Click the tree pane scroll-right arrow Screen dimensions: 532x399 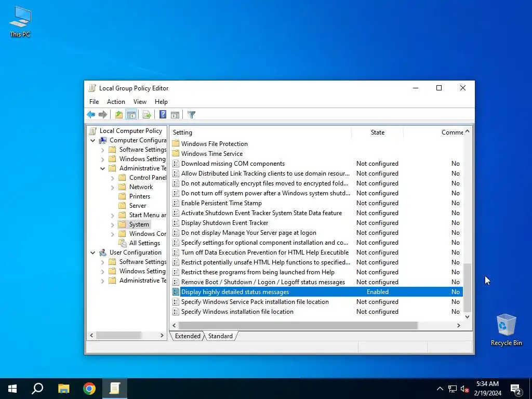[162, 335]
